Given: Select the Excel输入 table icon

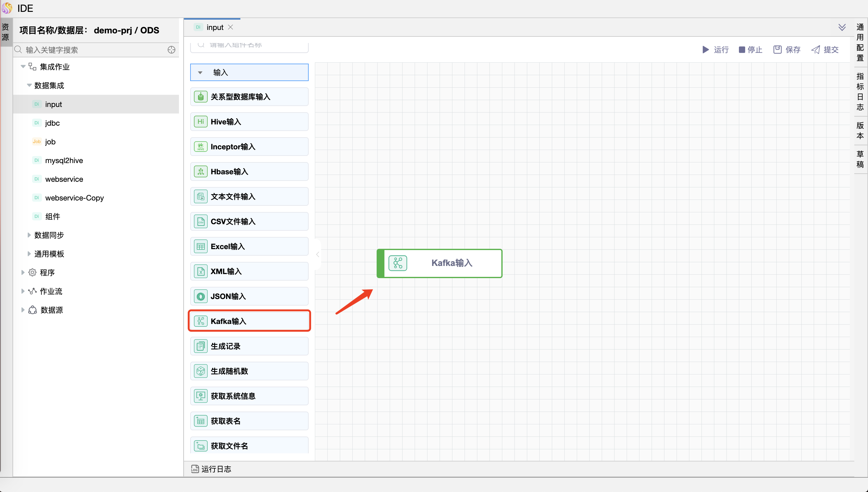Looking at the screenshot, I should [201, 246].
